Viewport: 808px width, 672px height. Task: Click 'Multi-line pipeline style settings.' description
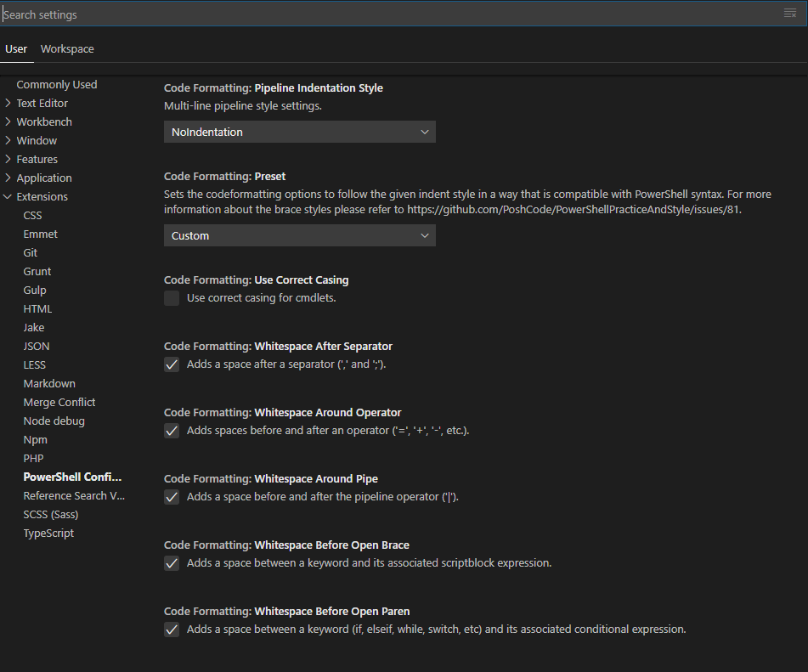point(243,105)
